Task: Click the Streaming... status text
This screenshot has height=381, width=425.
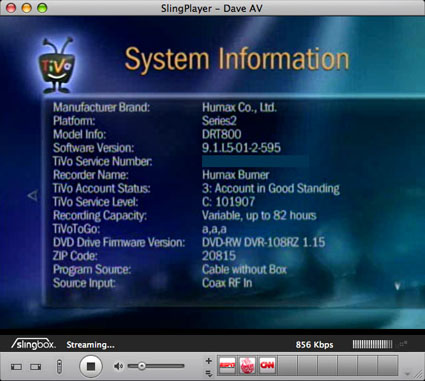Action: [x=90, y=345]
